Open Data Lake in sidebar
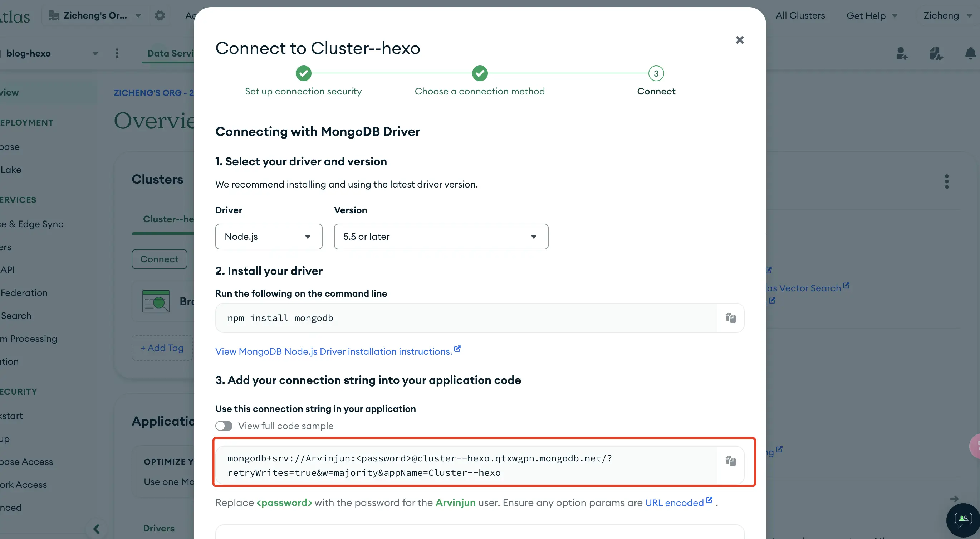 [11, 169]
